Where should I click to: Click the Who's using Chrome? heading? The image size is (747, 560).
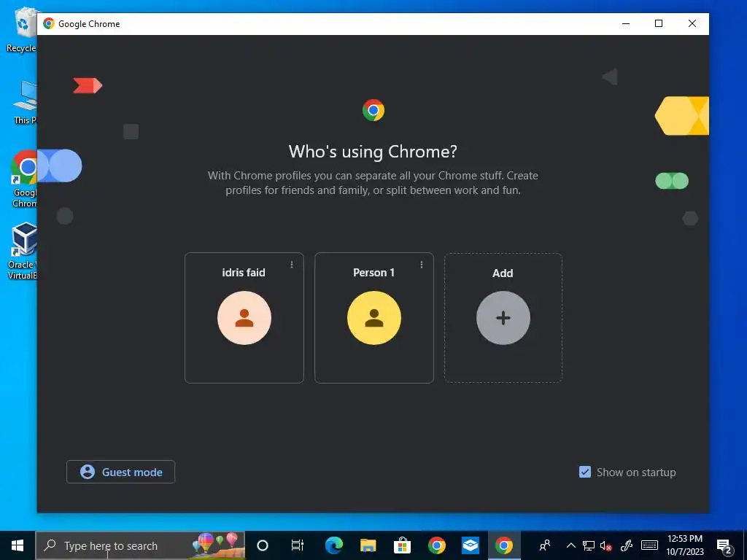(373, 152)
